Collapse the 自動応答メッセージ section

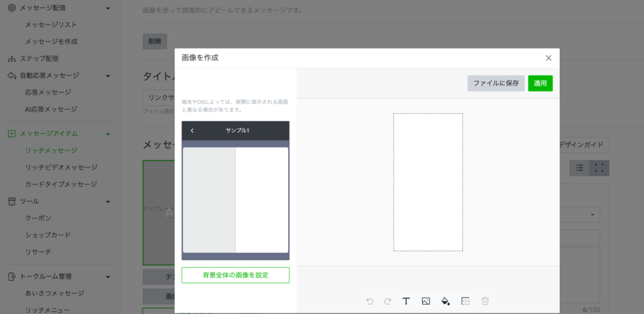[108, 76]
